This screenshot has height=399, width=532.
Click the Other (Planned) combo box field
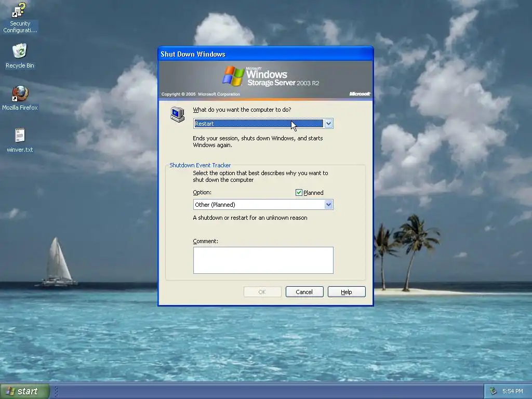click(x=263, y=205)
